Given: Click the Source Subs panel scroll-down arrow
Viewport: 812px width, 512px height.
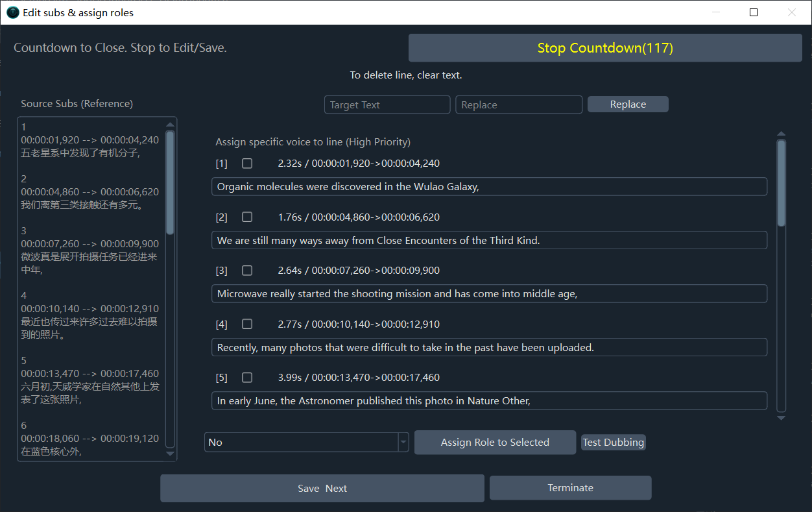Looking at the screenshot, I should coord(171,454).
